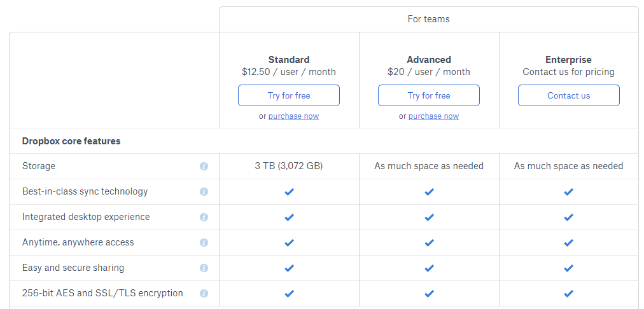Follow purchase now link under Standard
Image resolution: width=644 pixels, height=309 pixels.
293,116
